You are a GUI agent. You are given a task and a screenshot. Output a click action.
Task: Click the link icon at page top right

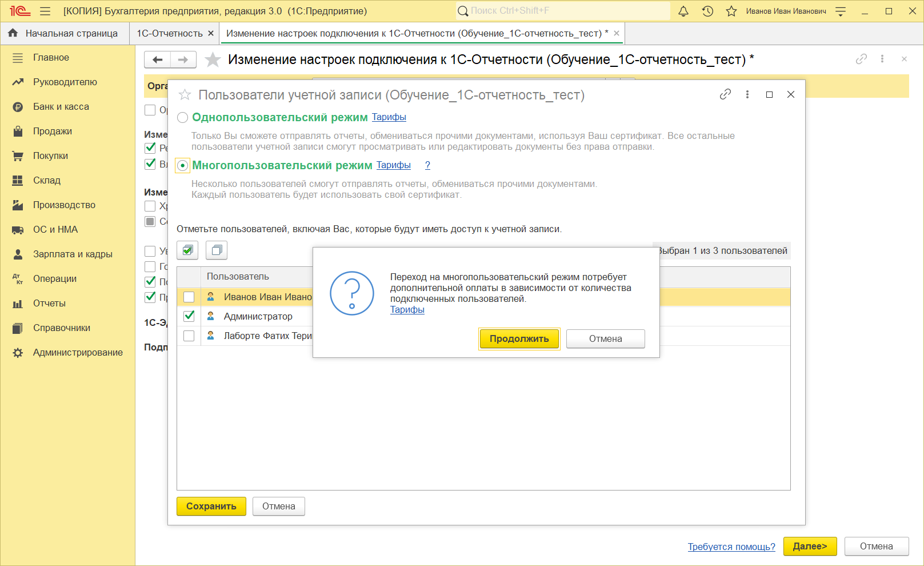point(861,59)
